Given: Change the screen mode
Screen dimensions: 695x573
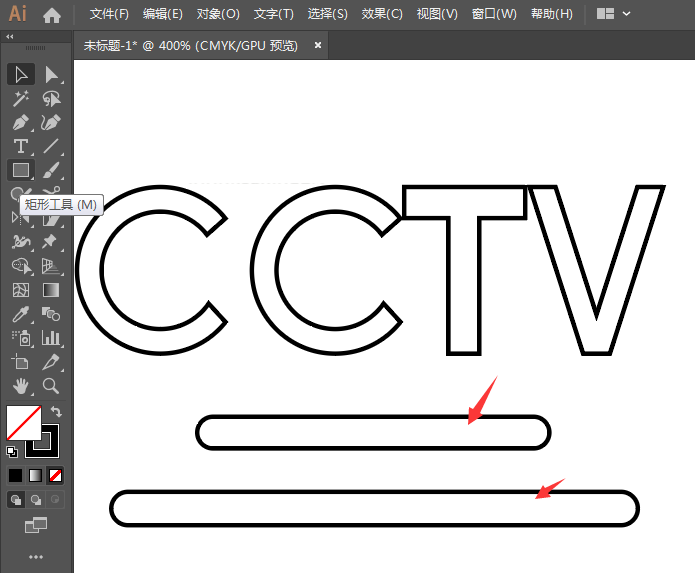Looking at the screenshot, I should (x=36, y=525).
